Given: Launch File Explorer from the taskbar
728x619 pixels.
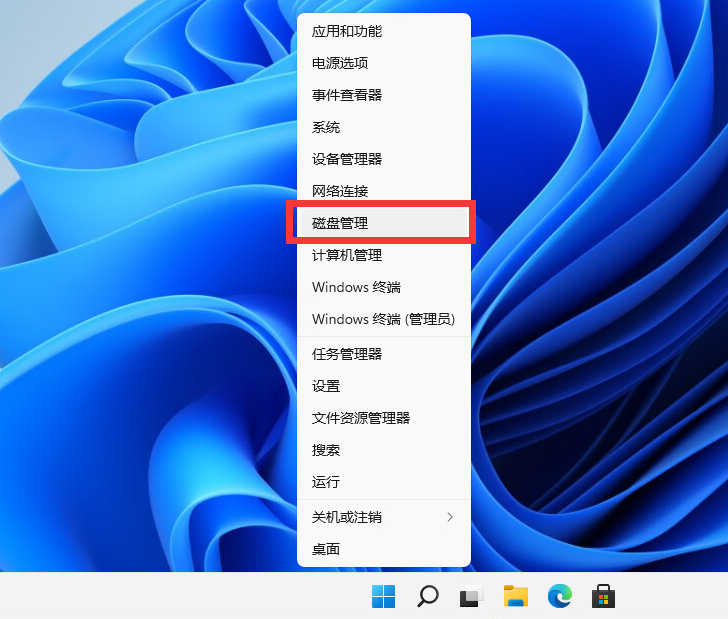Looking at the screenshot, I should pos(515,597).
